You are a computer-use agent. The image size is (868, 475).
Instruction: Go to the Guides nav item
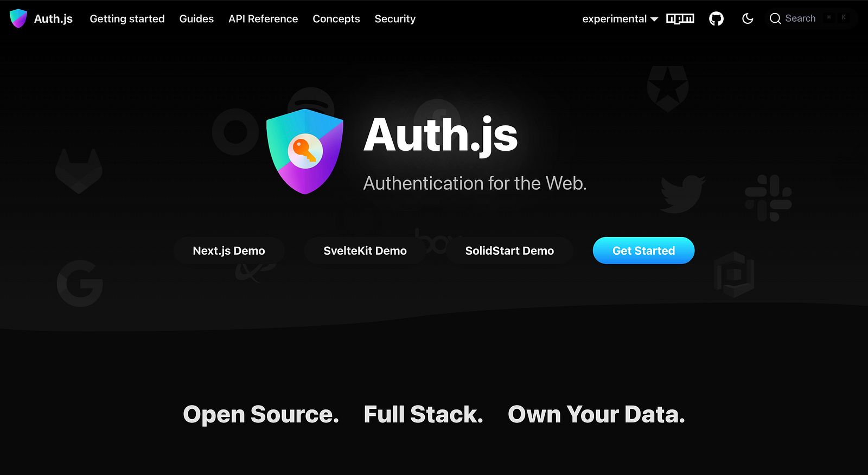pos(196,19)
